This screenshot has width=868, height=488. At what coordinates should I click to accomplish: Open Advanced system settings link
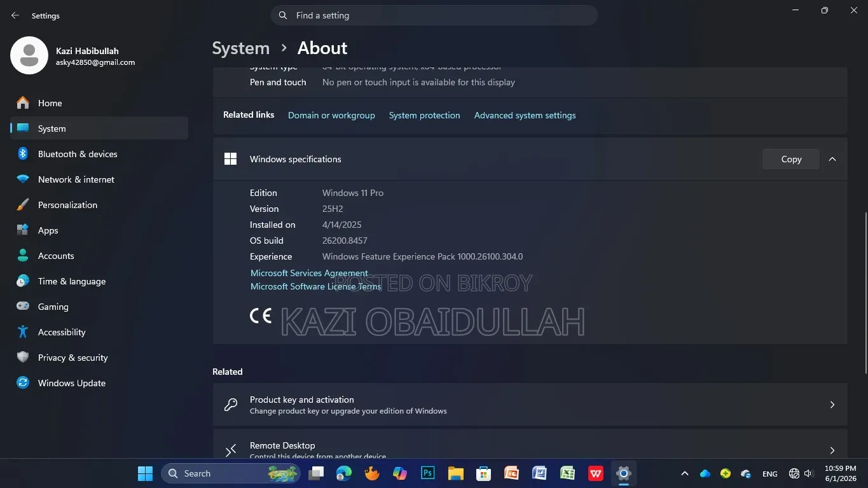525,115
